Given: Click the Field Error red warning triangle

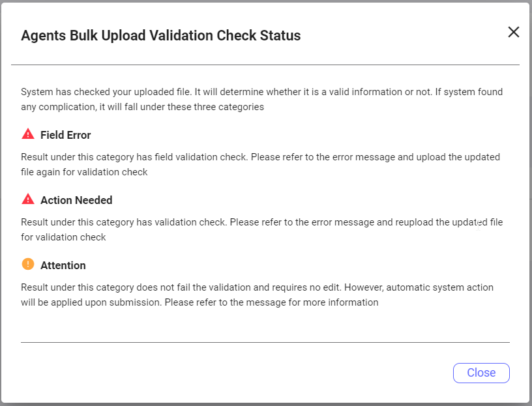Looking at the screenshot, I should point(28,134).
